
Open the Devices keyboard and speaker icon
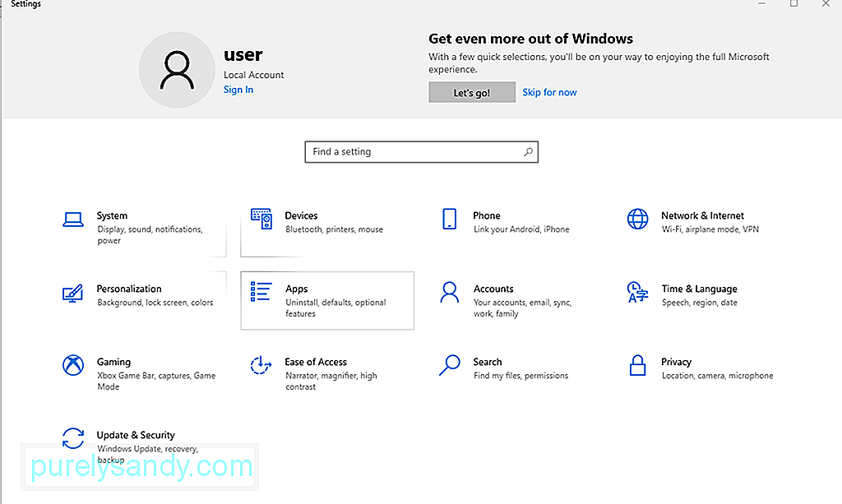click(x=261, y=219)
